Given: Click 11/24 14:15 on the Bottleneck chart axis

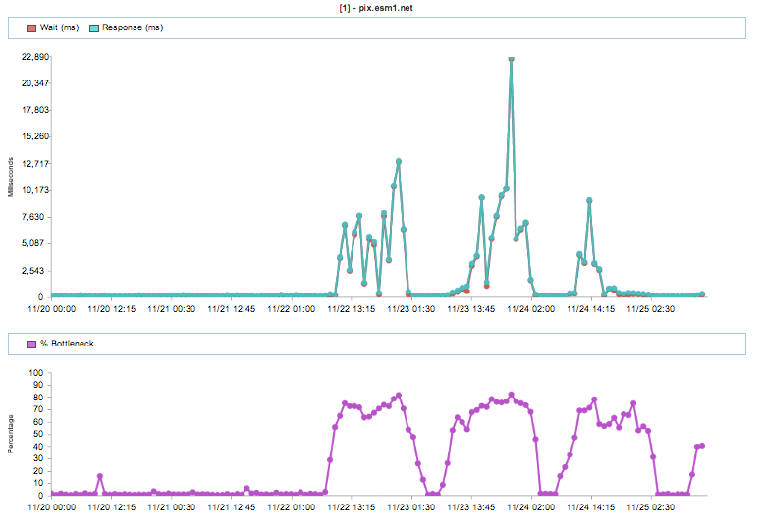Looking at the screenshot, I should coord(591,507).
